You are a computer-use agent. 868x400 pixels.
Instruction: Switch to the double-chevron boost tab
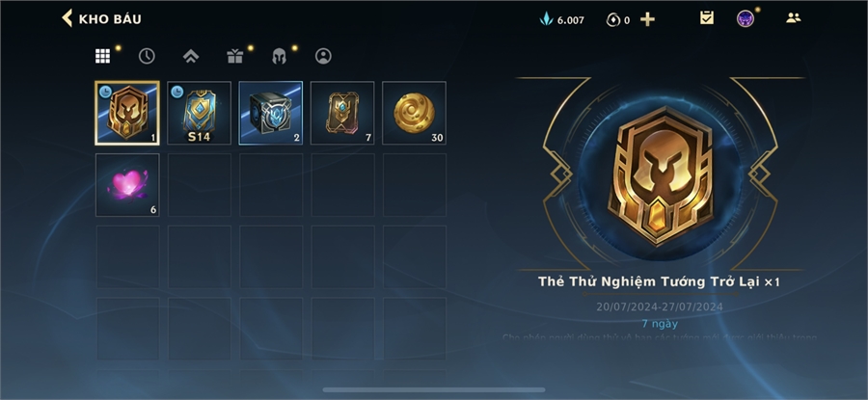[x=191, y=56]
